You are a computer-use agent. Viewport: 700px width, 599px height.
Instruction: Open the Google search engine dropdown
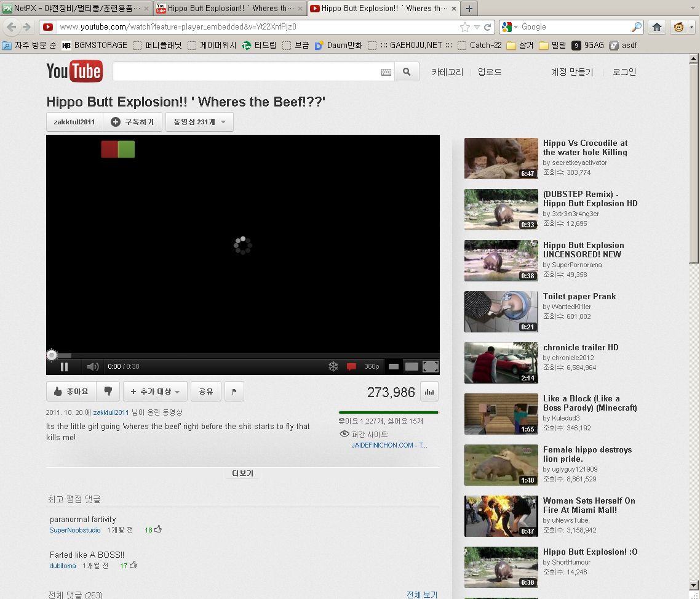509,27
